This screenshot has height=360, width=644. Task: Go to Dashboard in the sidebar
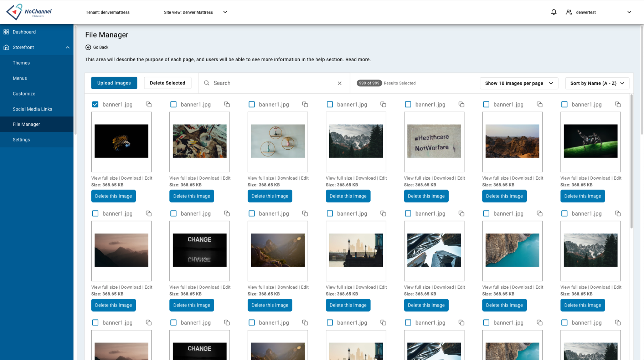[37, 32]
